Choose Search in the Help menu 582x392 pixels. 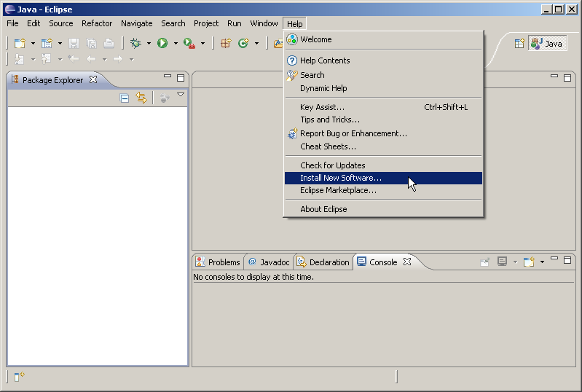[383, 75]
